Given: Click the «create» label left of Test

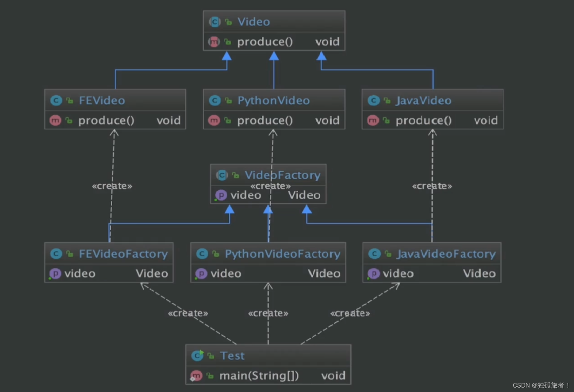Looking at the screenshot, I should (x=188, y=313).
